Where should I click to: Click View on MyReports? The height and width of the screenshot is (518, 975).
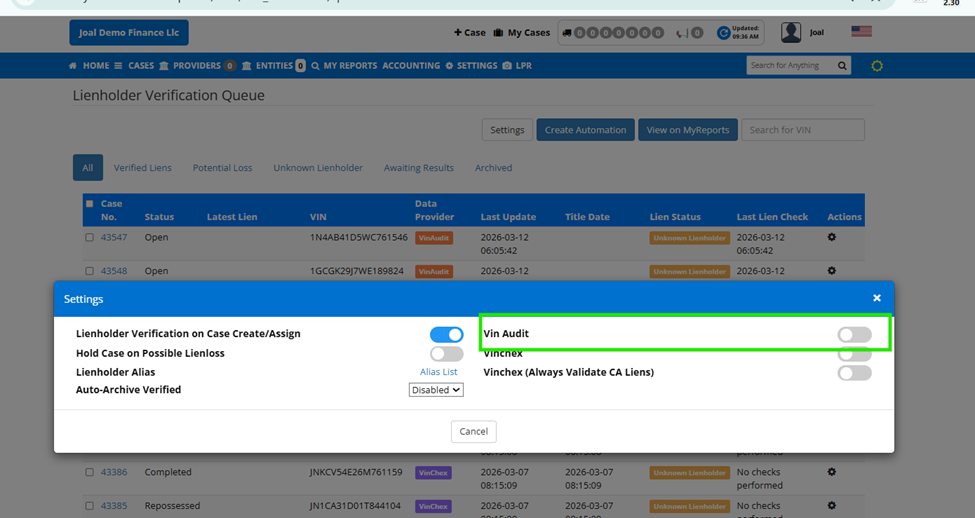tap(688, 130)
